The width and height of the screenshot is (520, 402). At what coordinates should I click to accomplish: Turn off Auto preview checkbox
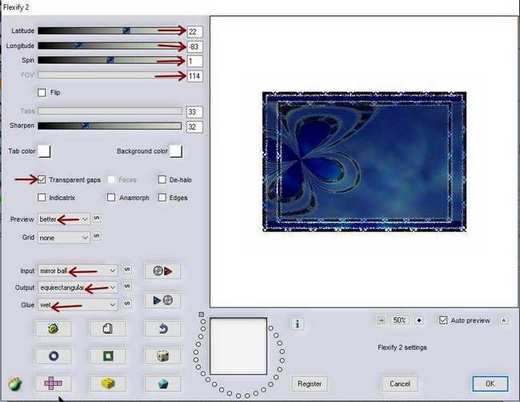(443, 320)
